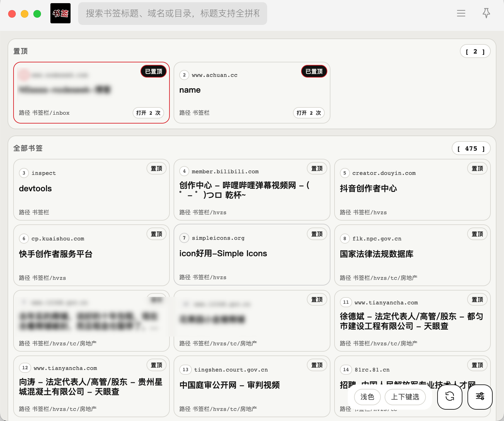The image size is (504, 421).
Task: Pin the 81rc.81.cn bookmark with 置顶
Action: pyautogui.click(x=477, y=365)
